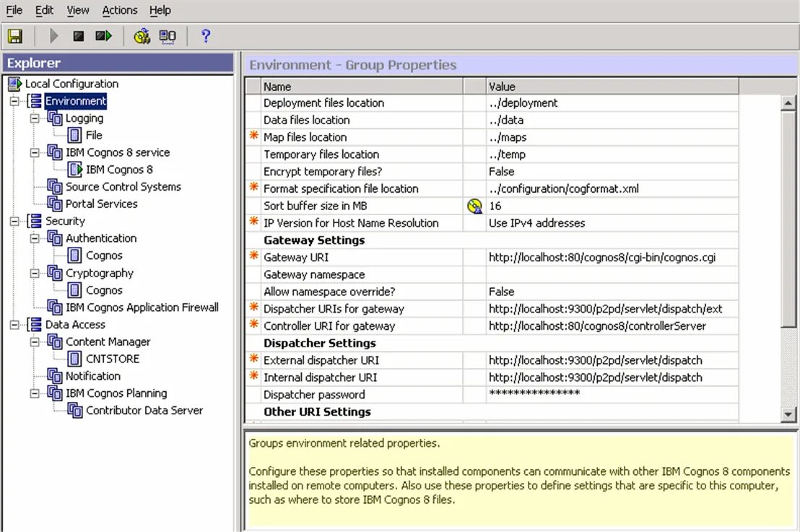This screenshot has width=800, height=532.
Task: Click the Security node icon
Action: [x=35, y=222]
